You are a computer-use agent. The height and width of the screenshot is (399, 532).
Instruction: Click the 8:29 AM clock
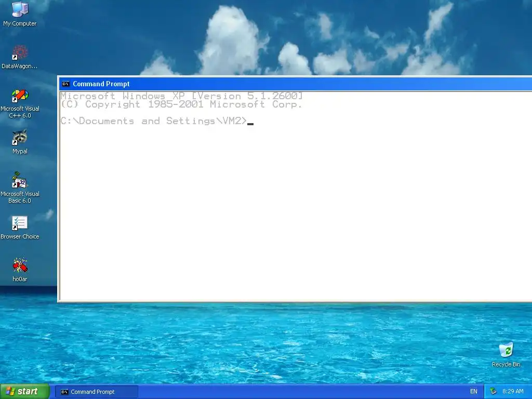pyautogui.click(x=513, y=392)
